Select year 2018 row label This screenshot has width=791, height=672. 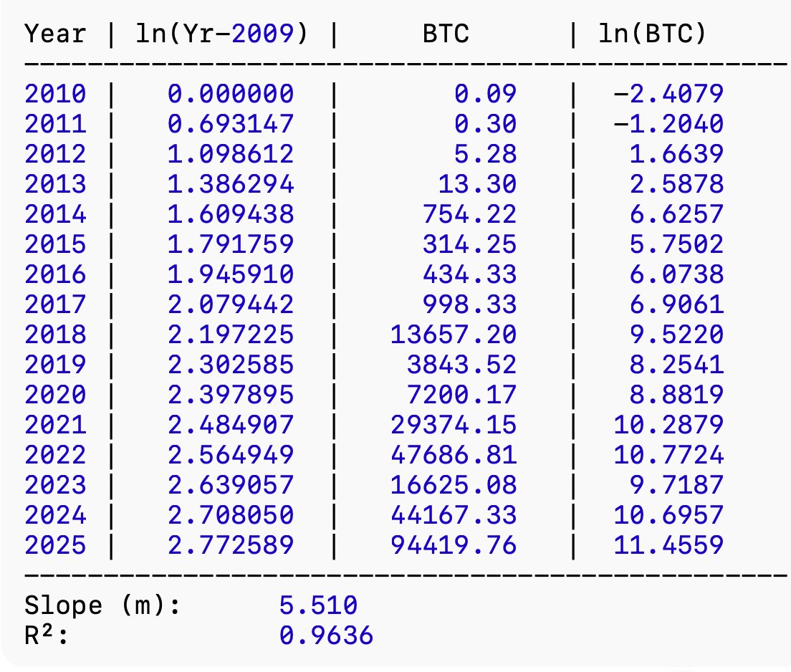pos(55,335)
